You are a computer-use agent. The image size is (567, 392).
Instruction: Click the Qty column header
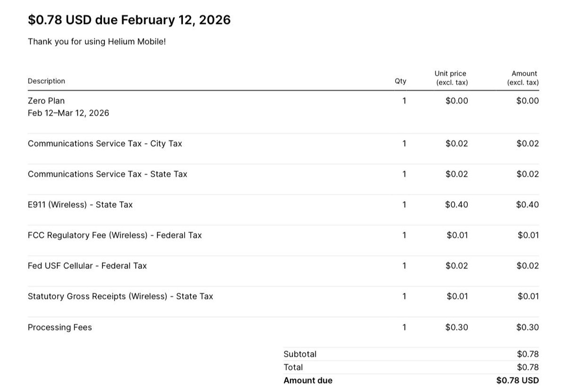click(400, 81)
